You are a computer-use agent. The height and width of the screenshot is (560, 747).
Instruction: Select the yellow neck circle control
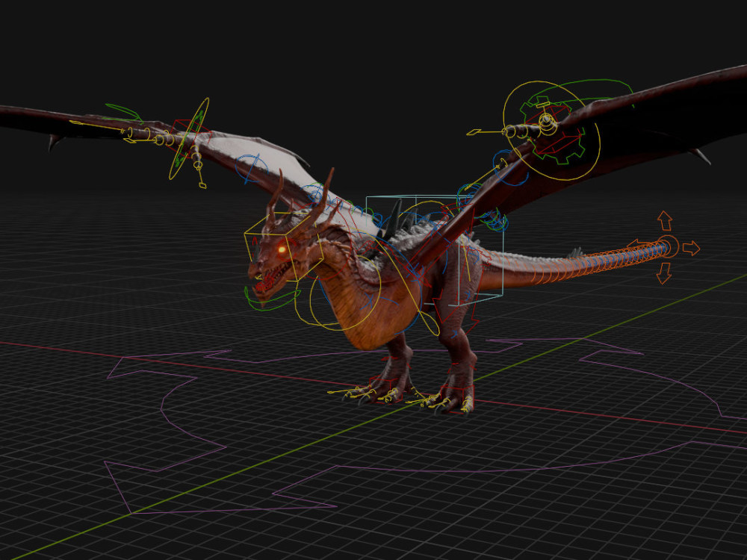tap(345, 291)
